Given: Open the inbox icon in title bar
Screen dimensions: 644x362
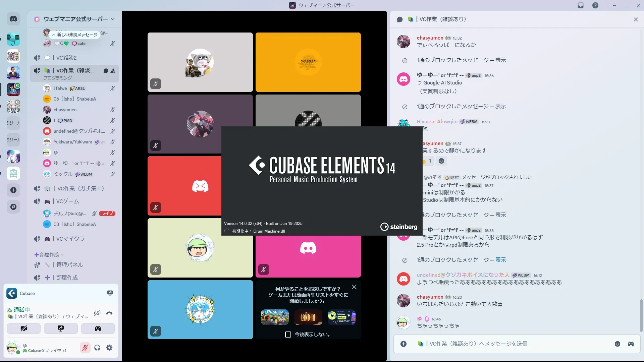Looking at the screenshot, I should [x=581, y=5].
